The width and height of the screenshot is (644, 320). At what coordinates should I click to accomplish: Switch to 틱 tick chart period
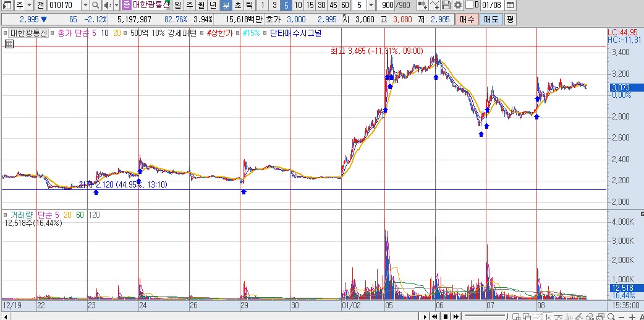pos(249,6)
